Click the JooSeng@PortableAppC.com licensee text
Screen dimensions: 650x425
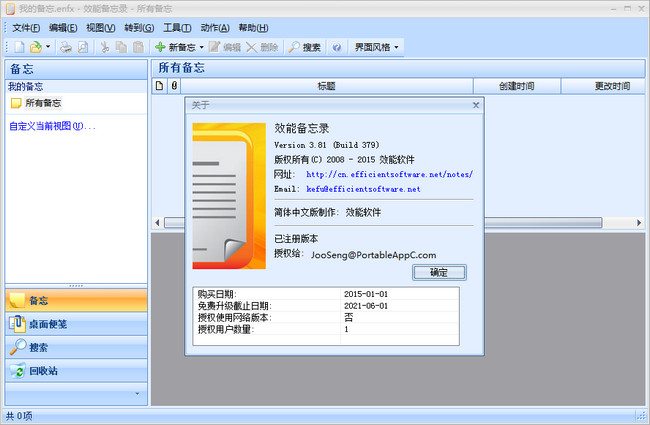tap(374, 255)
